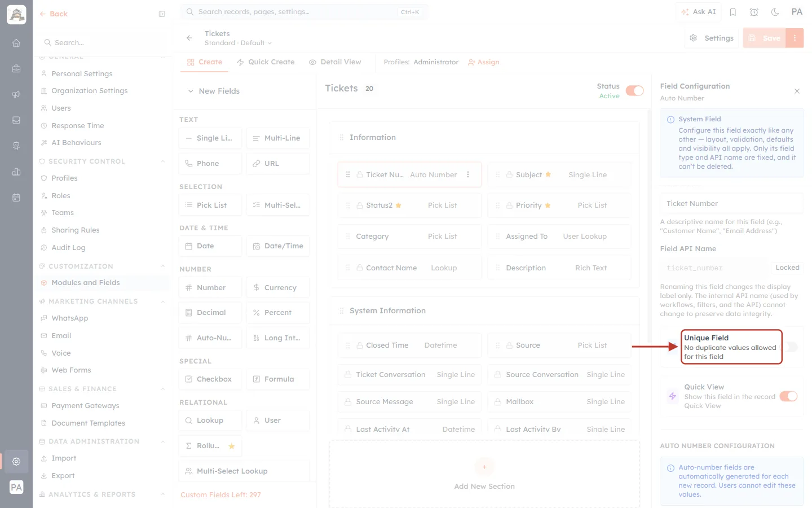
Task: Click the PA profile avatar at top right
Action: [x=797, y=12]
